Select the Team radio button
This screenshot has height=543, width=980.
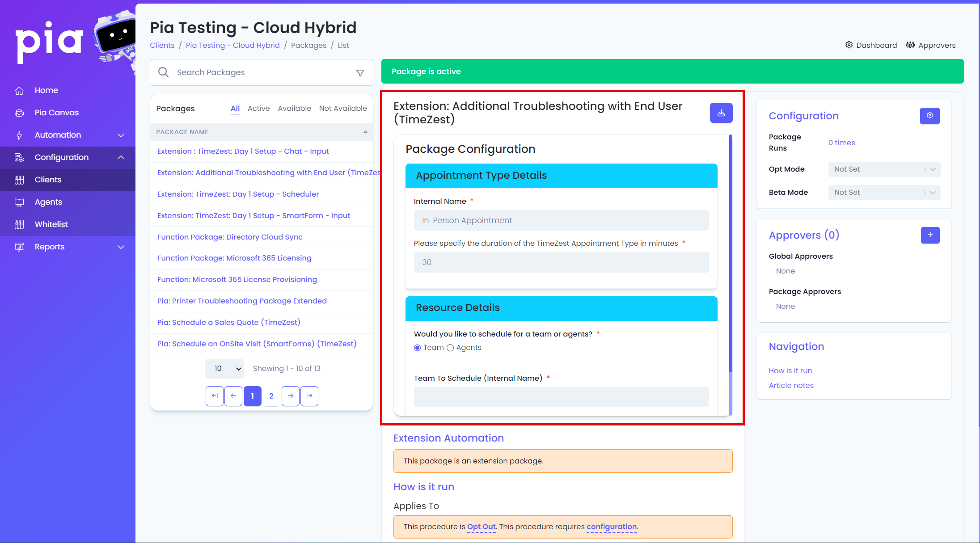(x=418, y=348)
